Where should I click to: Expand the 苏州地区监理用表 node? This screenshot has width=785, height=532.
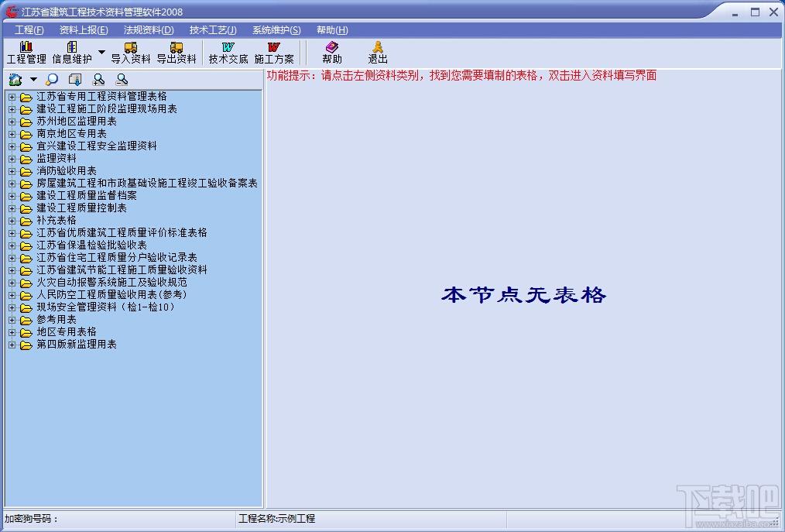tap(12, 122)
